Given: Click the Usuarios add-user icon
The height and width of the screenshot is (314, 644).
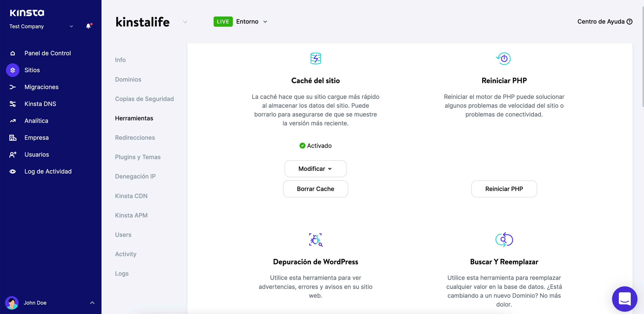Looking at the screenshot, I should tap(12, 155).
